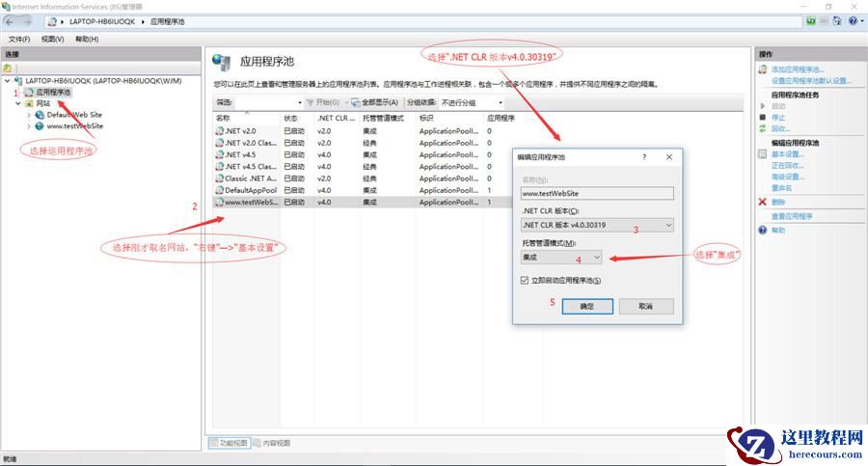
Task: Click the 启动 play icon
Action: [x=763, y=106]
